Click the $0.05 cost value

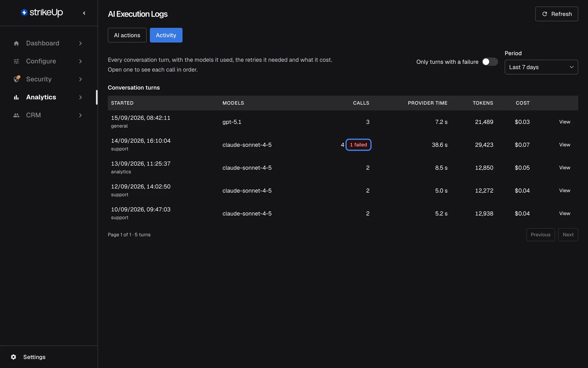click(522, 167)
